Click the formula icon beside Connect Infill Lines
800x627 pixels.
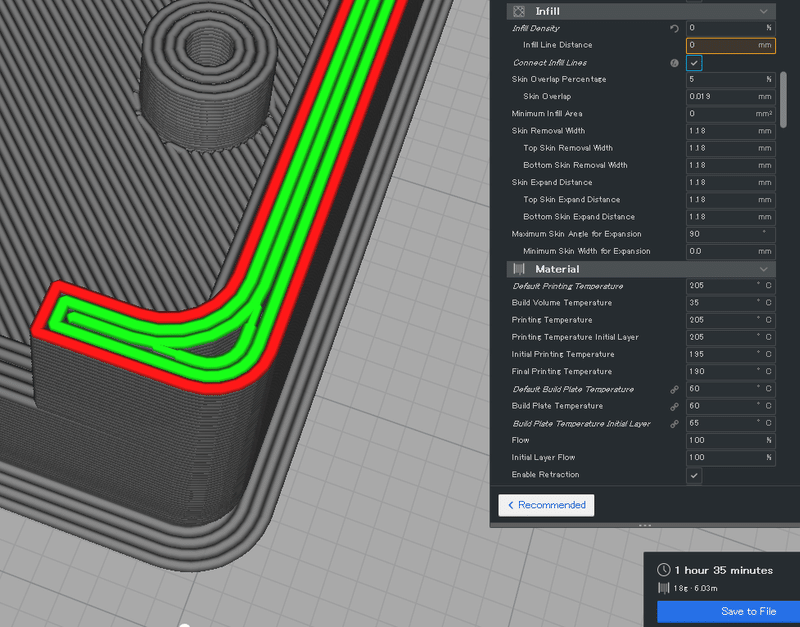674,63
